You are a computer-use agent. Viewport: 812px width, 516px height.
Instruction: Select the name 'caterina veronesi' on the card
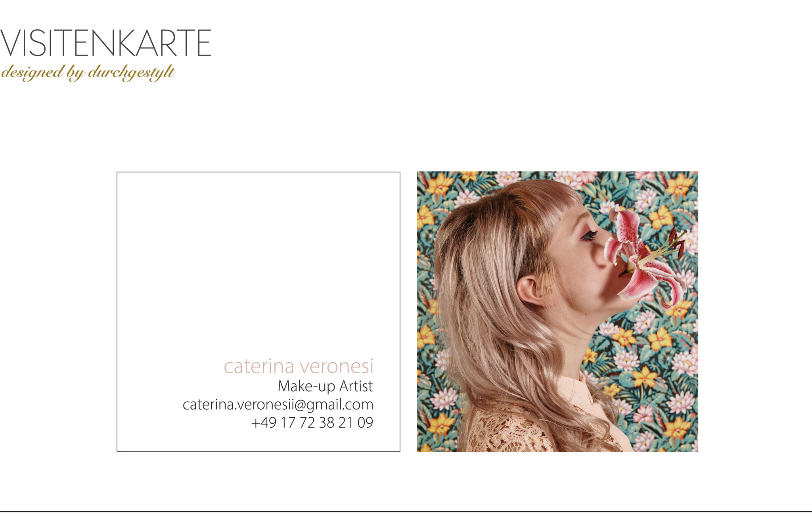click(299, 366)
